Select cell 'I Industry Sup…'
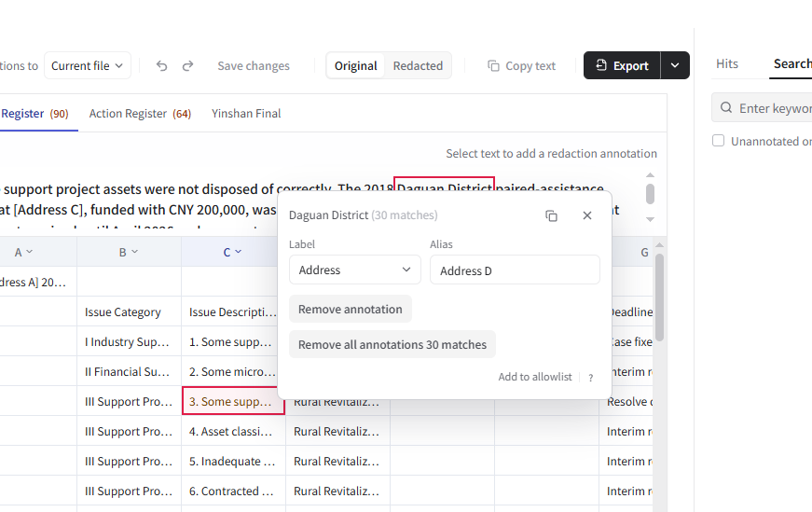 coord(129,341)
